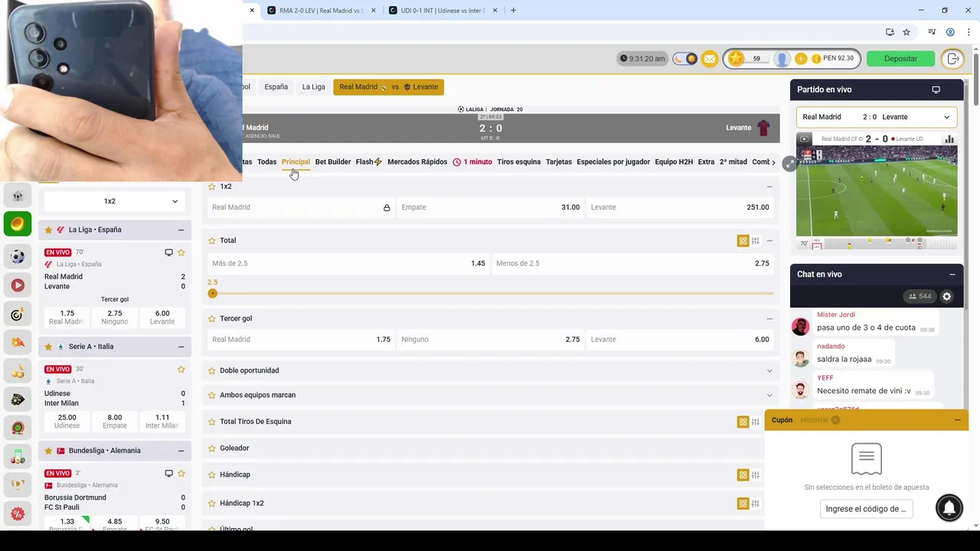
Task: Click sliders icon in Total market
Action: click(755, 241)
